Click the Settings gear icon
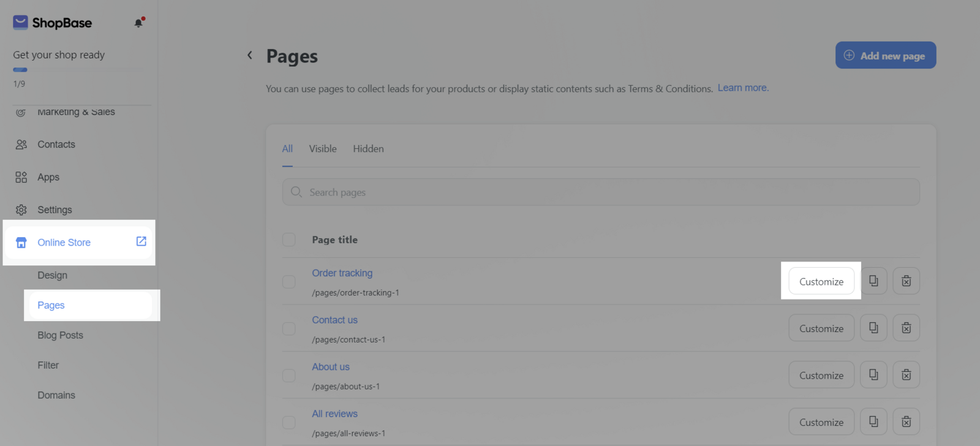The image size is (980, 446). pyautogui.click(x=21, y=210)
